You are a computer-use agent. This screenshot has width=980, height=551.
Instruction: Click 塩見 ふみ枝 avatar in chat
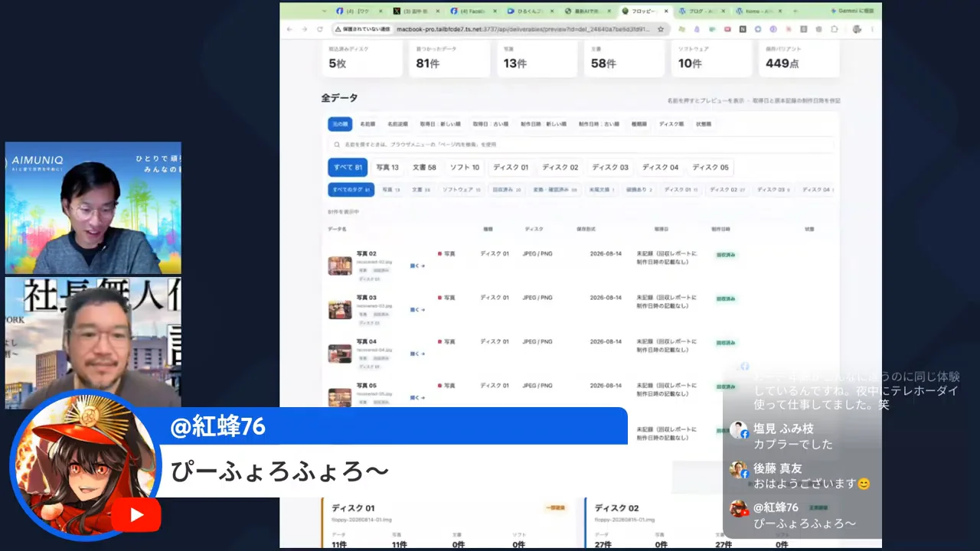pyautogui.click(x=738, y=429)
